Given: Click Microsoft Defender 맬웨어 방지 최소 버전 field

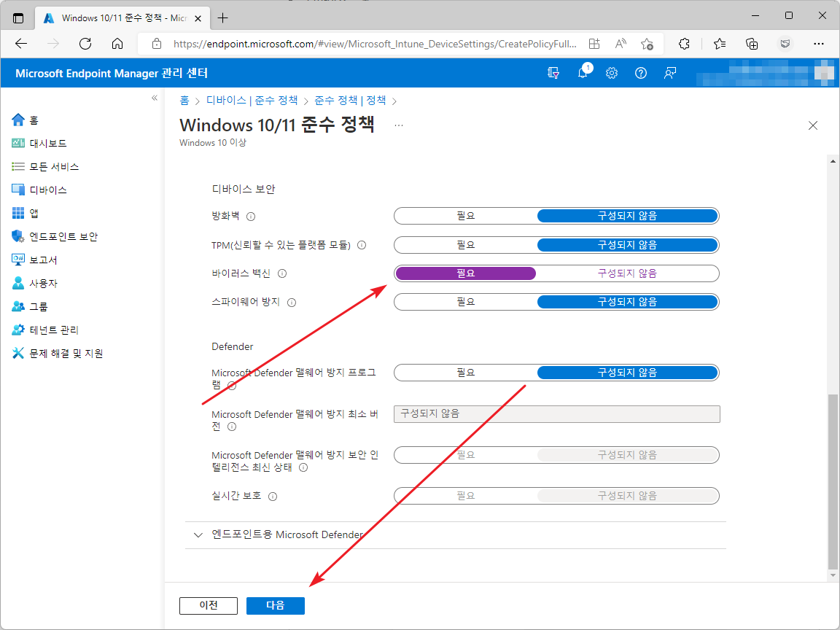Looking at the screenshot, I should (x=556, y=414).
